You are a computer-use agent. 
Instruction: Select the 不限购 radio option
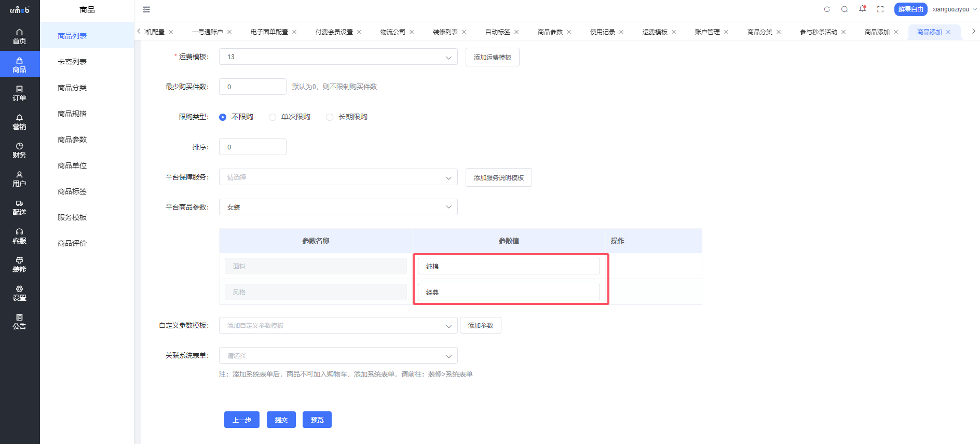click(223, 117)
